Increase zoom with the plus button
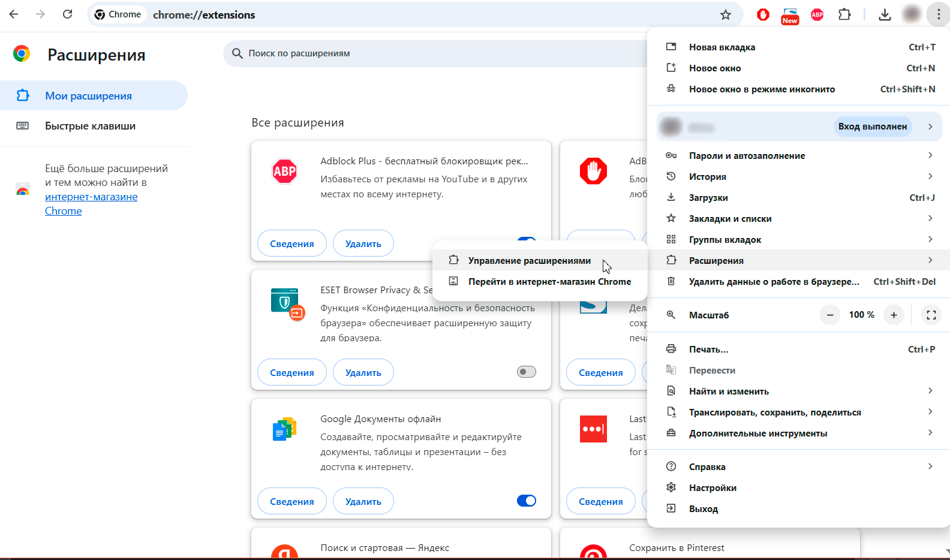The width and height of the screenshot is (950, 560). pyautogui.click(x=893, y=315)
